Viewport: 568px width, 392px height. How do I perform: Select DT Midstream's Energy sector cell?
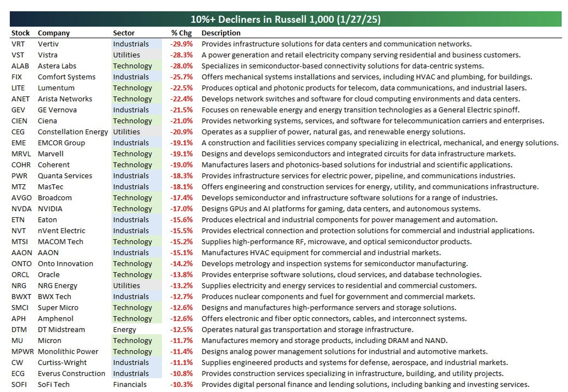124,330
